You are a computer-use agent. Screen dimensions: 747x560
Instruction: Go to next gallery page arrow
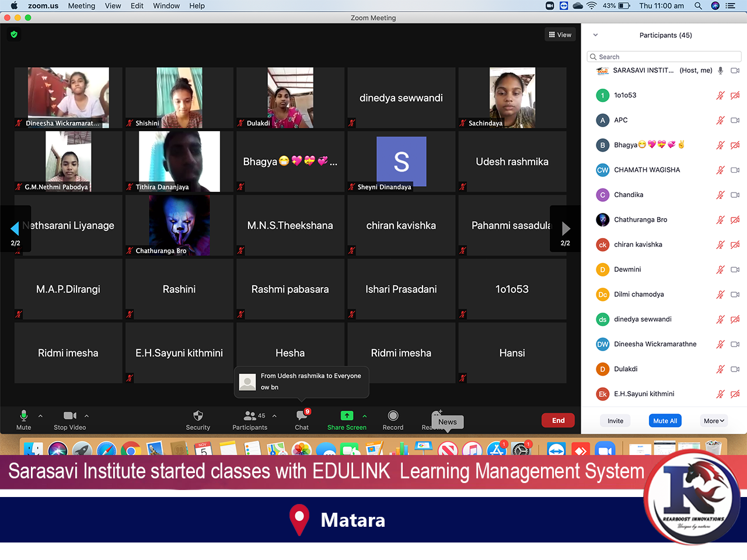(x=566, y=229)
